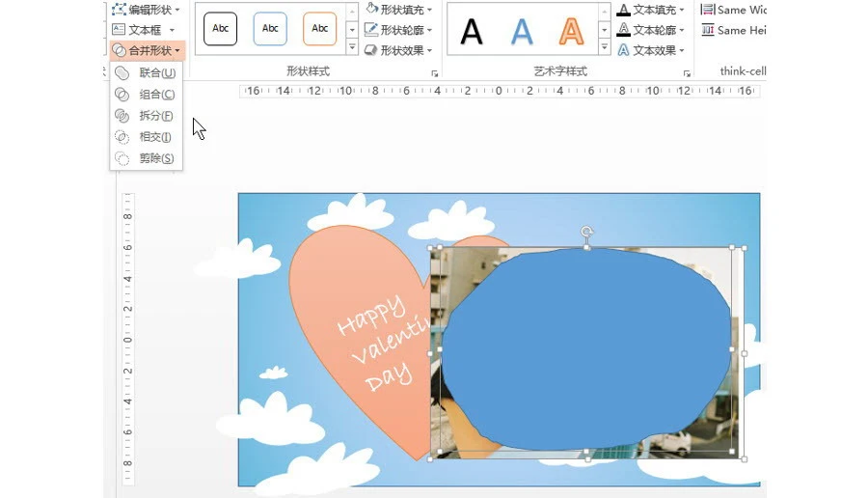
Task: Click the fragment shapes icon
Action: pos(122,115)
